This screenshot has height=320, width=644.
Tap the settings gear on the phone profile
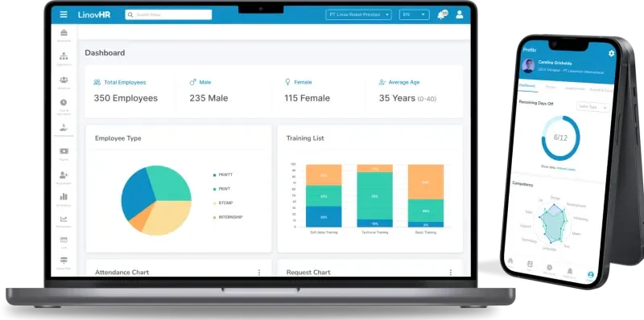click(611, 53)
